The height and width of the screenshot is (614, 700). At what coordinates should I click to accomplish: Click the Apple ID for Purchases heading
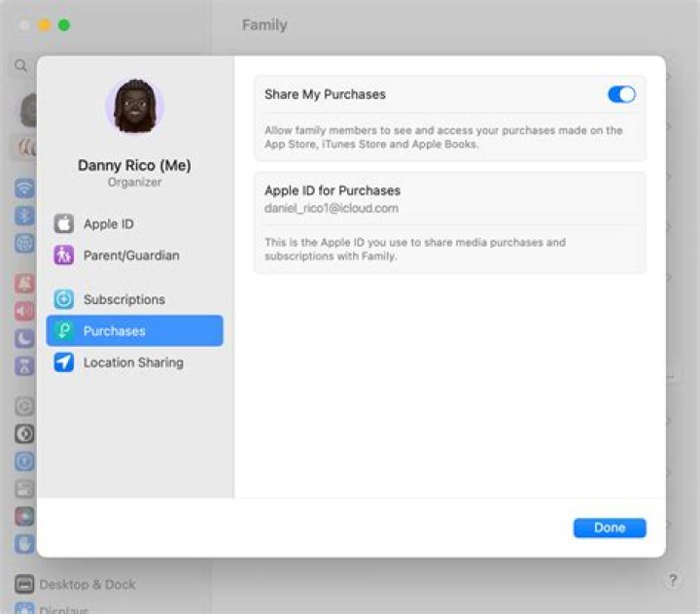pyautogui.click(x=332, y=190)
